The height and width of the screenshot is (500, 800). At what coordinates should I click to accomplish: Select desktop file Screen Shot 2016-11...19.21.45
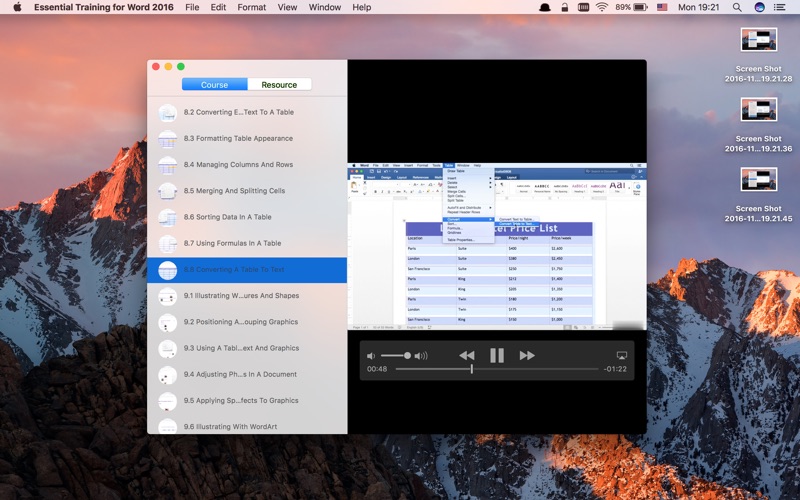coord(759,195)
